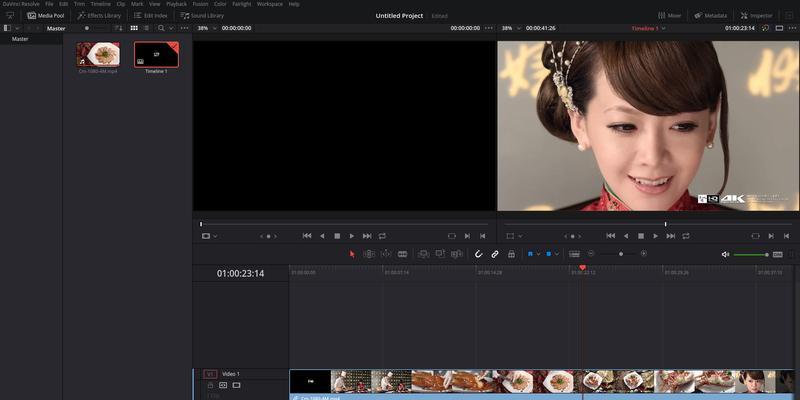Adjust the timeline zoom slider
800x400 pixels.
click(621, 254)
